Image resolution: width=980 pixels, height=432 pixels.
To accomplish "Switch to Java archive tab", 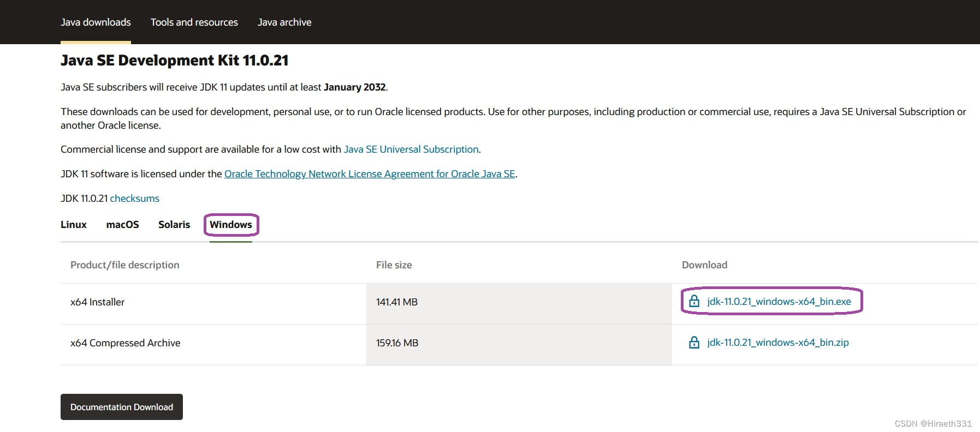I will 284,22.
